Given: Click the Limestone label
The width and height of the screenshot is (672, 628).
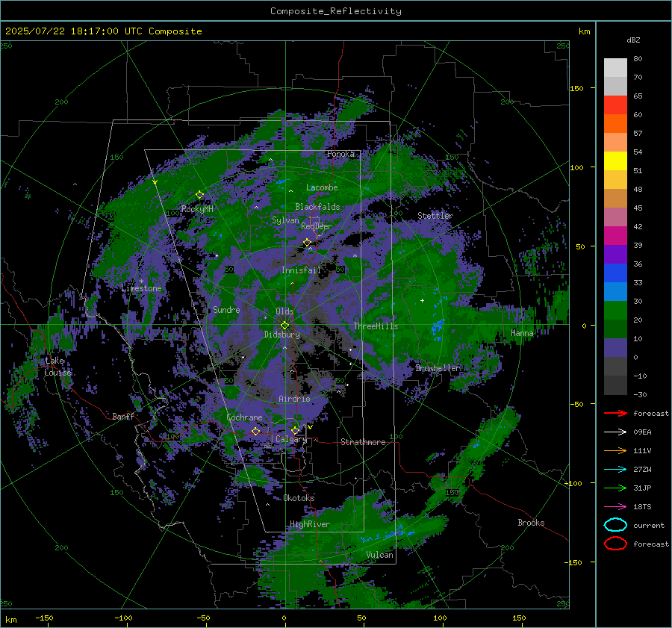Looking at the screenshot, I should [141, 288].
